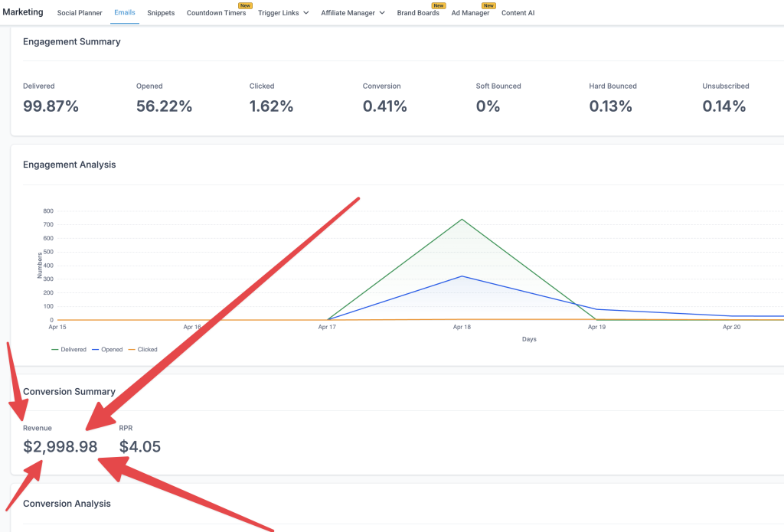Click the New badge above Countdown Timers
This screenshot has width=784, height=532.
(245, 5)
